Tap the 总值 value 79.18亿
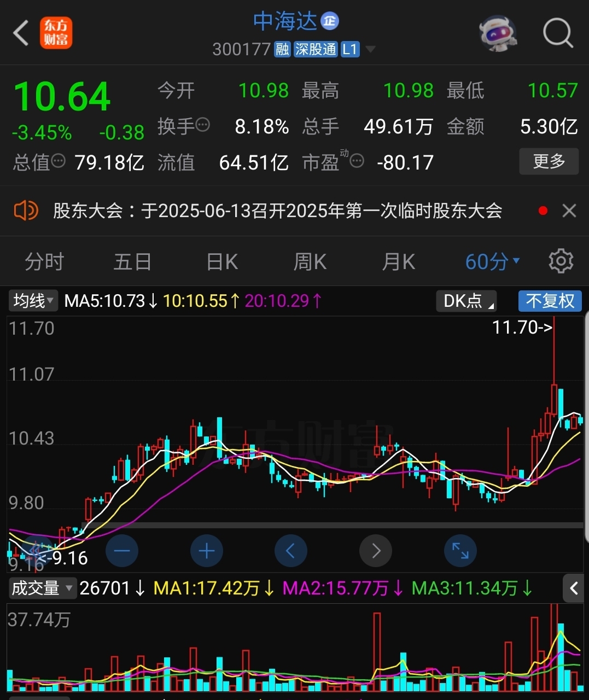Screen dimensions: 589x700 pos(109,162)
